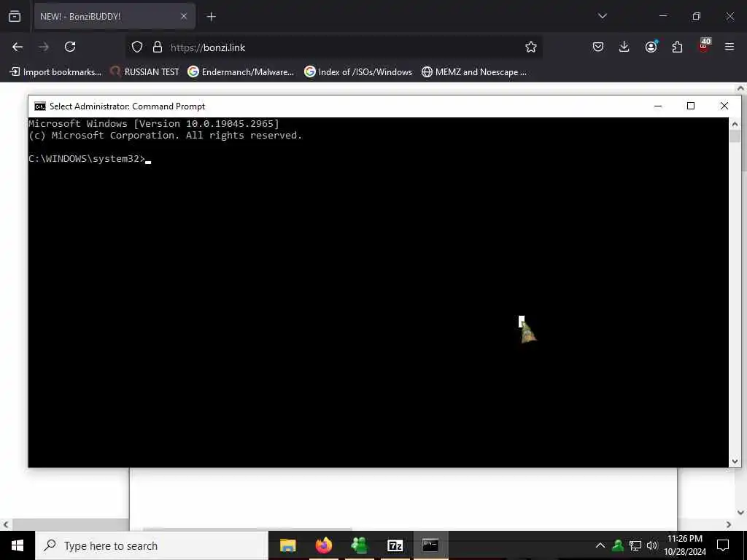This screenshot has width=747, height=560.
Task: List all tabs dropdown arrow
Action: click(602, 16)
